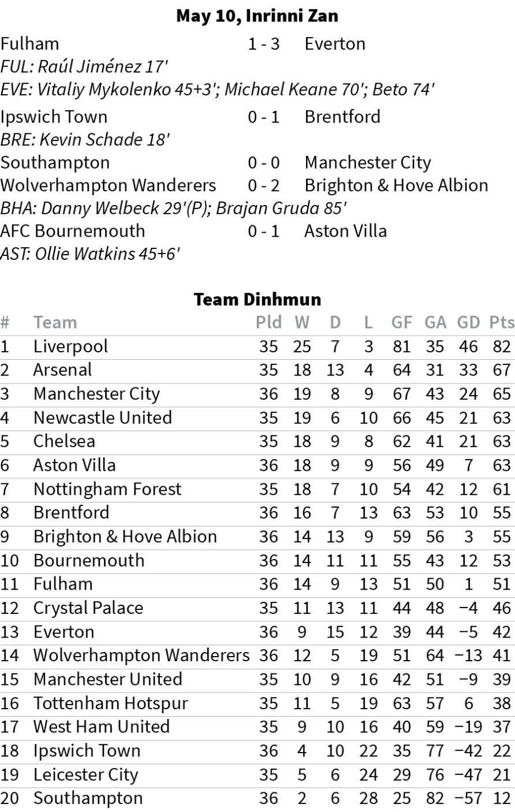Viewport: 515px width, 812px height.
Task: Click Brighton & Hove Albion in fixtures
Action: click(x=396, y=185)
